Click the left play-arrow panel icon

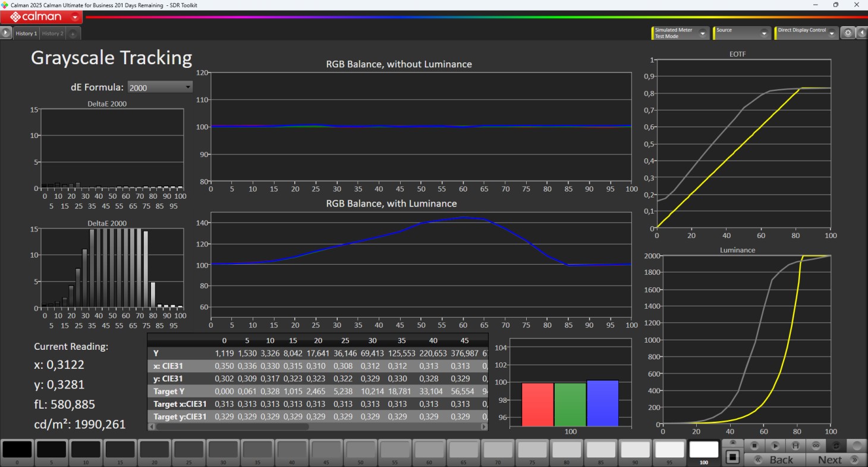[6, 33]
